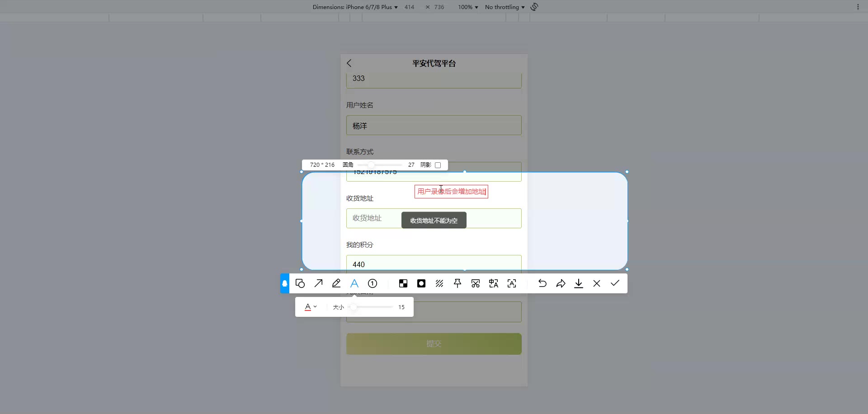Pin the screenshot to screen
The height and width of the screenshot is (414, 868).
pyautogui.click(x=458, y=283)
